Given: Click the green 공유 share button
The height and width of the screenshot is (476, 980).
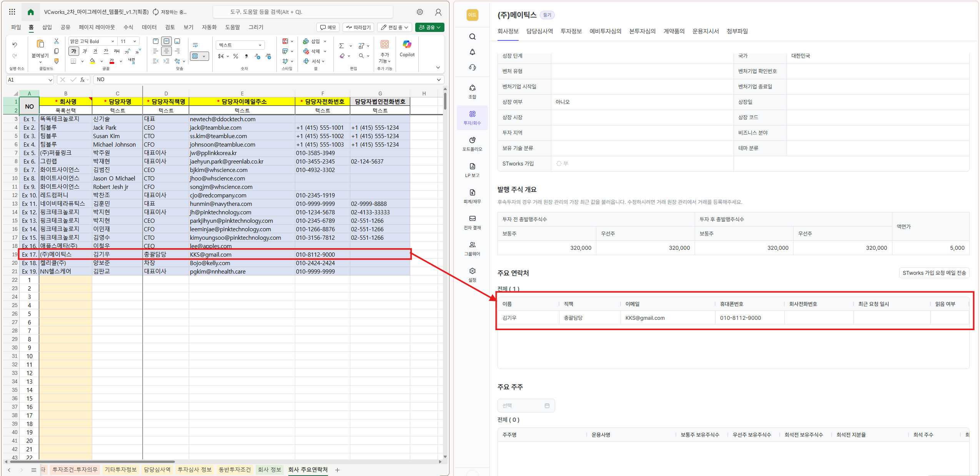Looking at the screenshot, I should click(x=429, y=27).
